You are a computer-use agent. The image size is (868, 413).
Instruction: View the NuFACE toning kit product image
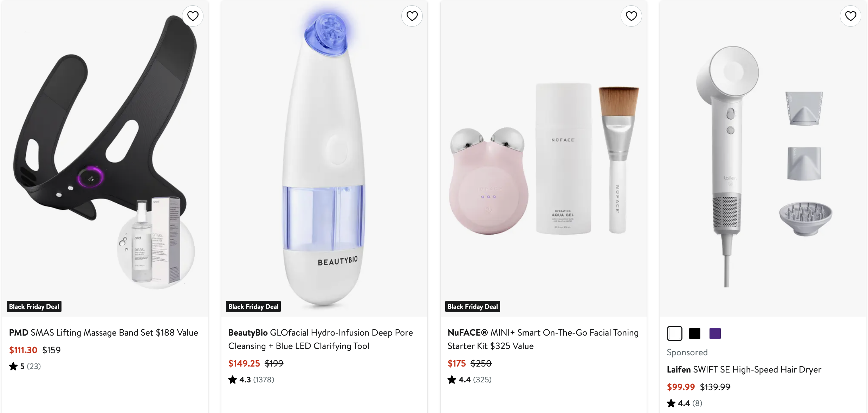(x=543, y=158)
